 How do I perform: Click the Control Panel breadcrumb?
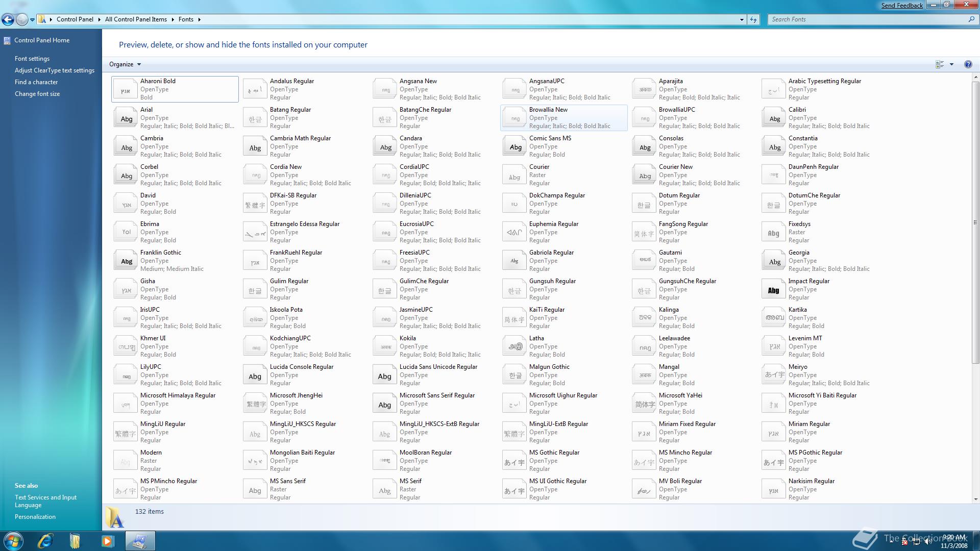pos(75,19)
